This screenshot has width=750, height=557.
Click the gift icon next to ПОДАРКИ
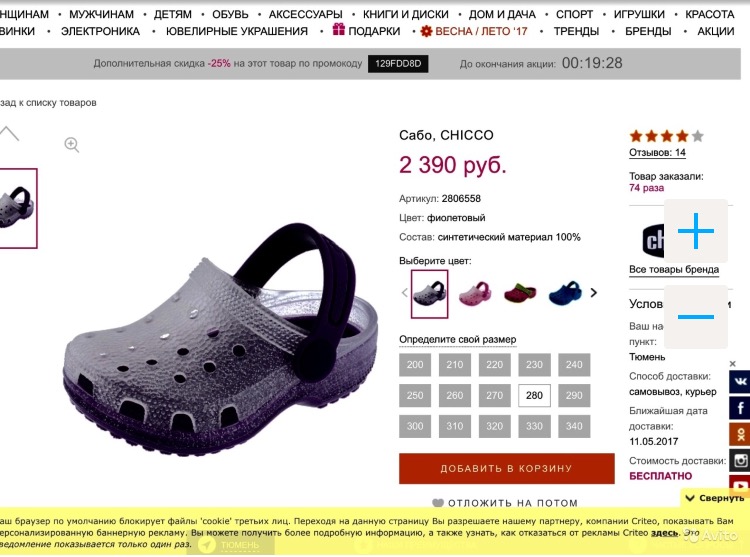tap(339, 30)
